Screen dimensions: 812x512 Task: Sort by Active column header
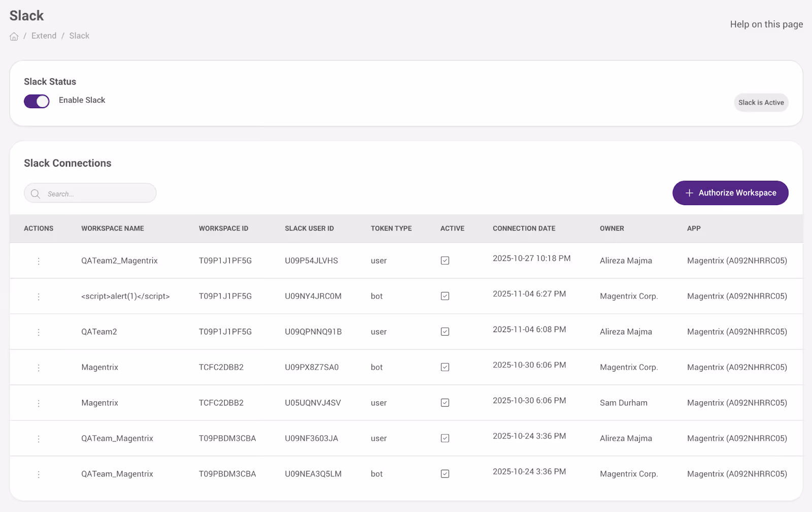pos(452,229)
